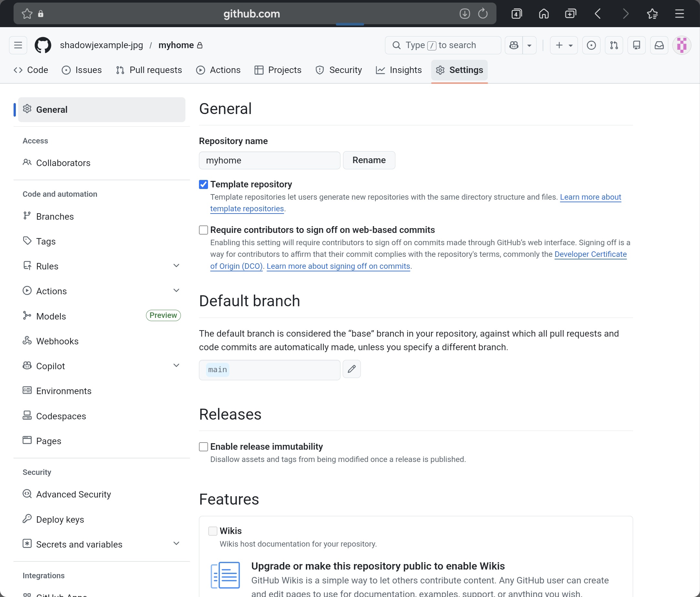Open Copilot chat icon in header
700x597 pixels.
(x=514, y=45)
